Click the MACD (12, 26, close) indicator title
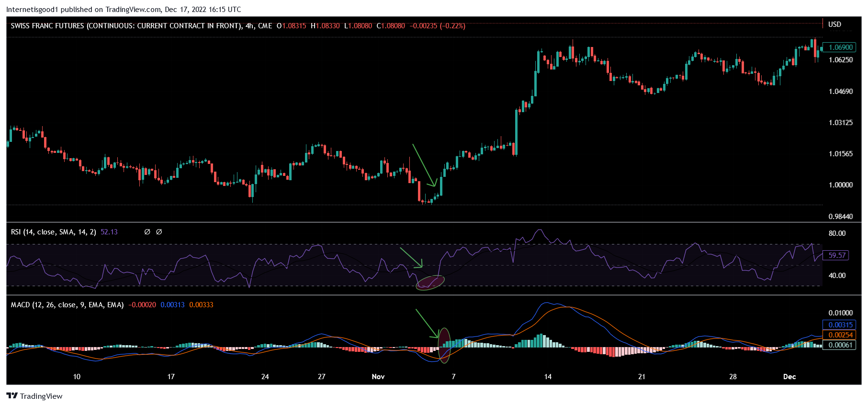Viewport: 868px width, 406px height. 67,305
